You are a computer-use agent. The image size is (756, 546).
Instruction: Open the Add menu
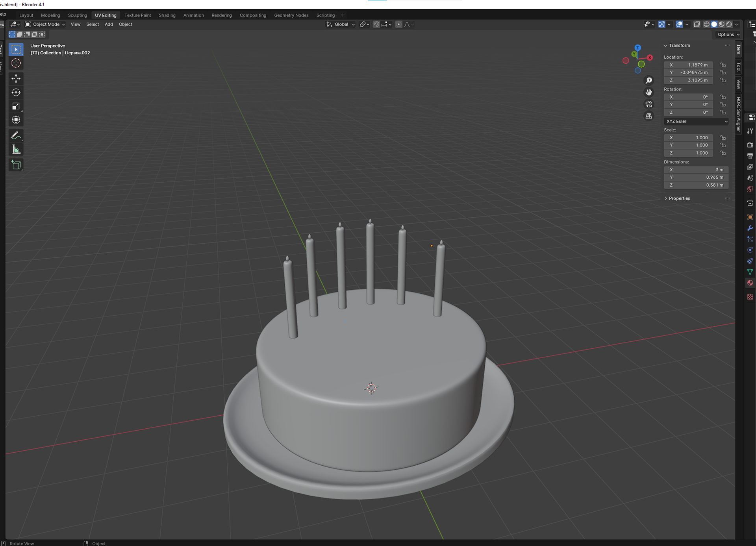(x=109, y=24)
